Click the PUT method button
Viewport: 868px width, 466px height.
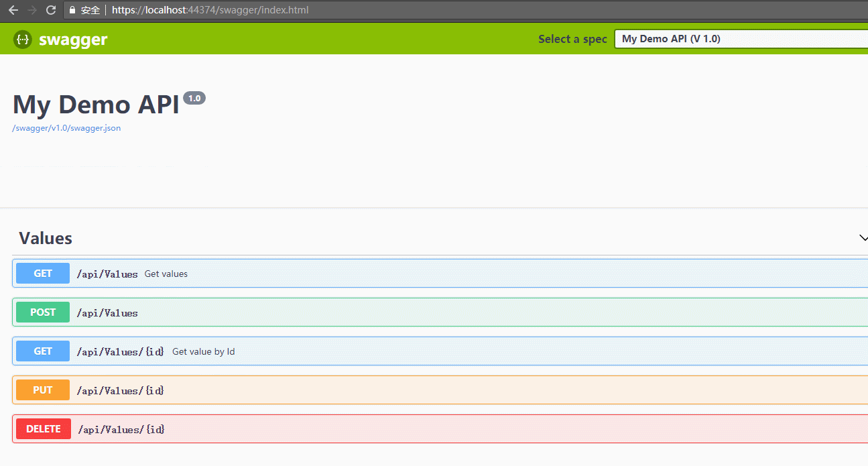point(43,390)
